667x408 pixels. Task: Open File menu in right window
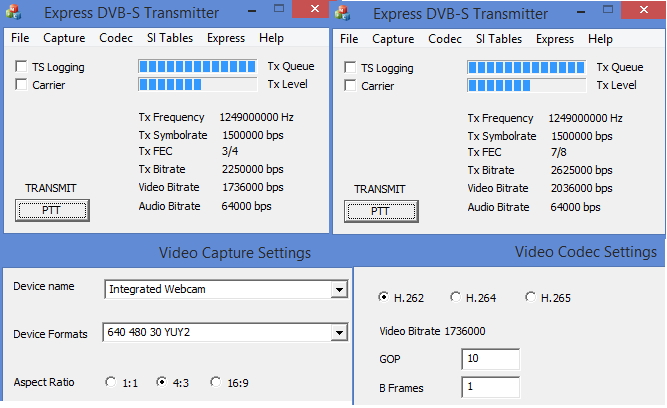coord(349,39)
